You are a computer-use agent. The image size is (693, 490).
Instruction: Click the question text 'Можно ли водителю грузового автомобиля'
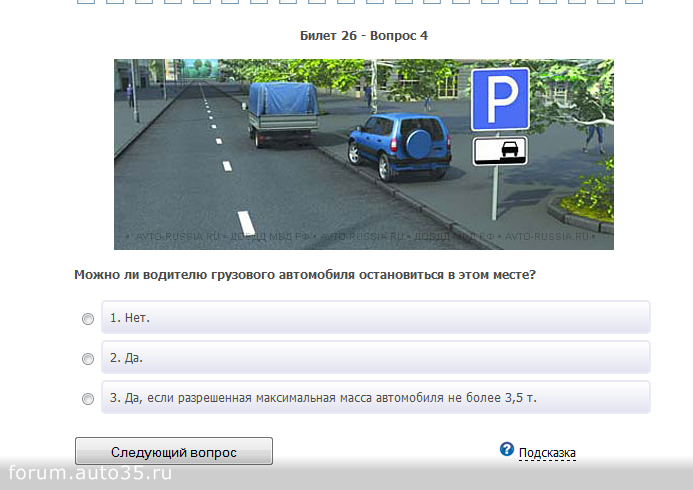tap(305, 274)
